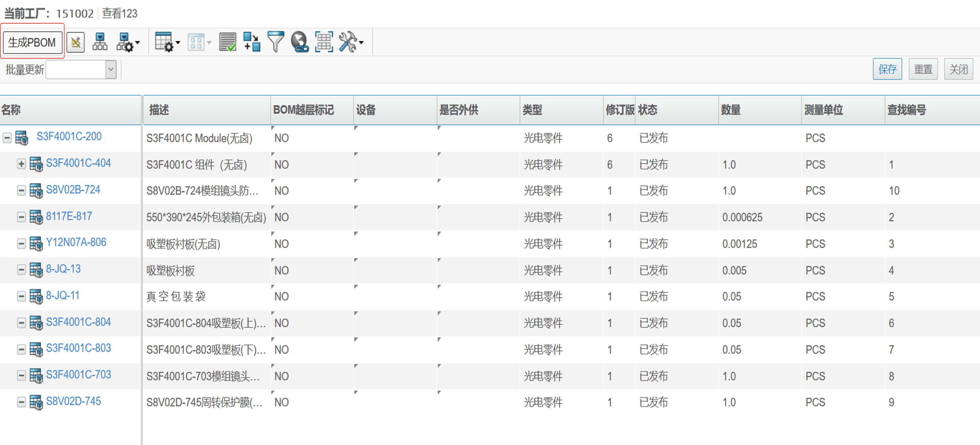Click the grid selection frame icon
The width and height of the screenshot is (980, 445).
click(324, 42)
